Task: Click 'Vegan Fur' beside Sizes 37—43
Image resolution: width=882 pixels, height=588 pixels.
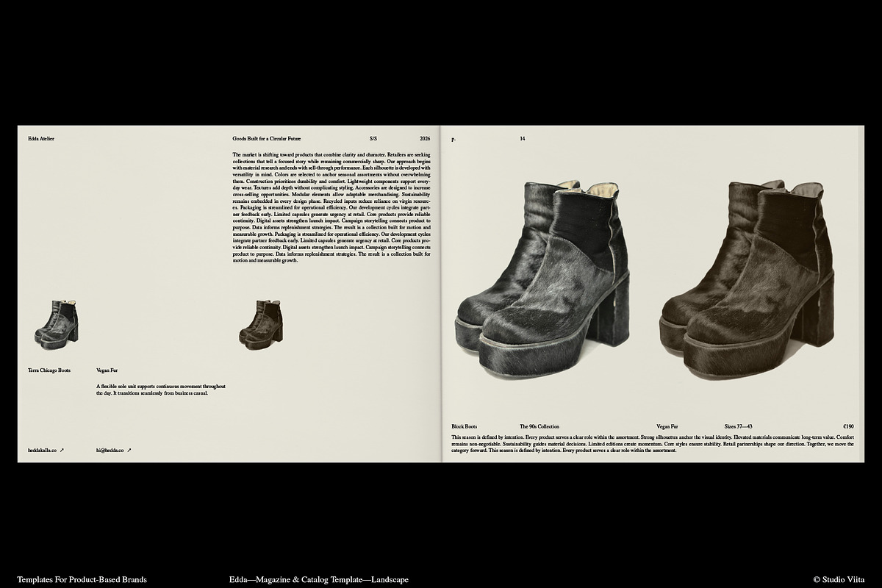Action: pyautogui.click(x=667, y=426)
